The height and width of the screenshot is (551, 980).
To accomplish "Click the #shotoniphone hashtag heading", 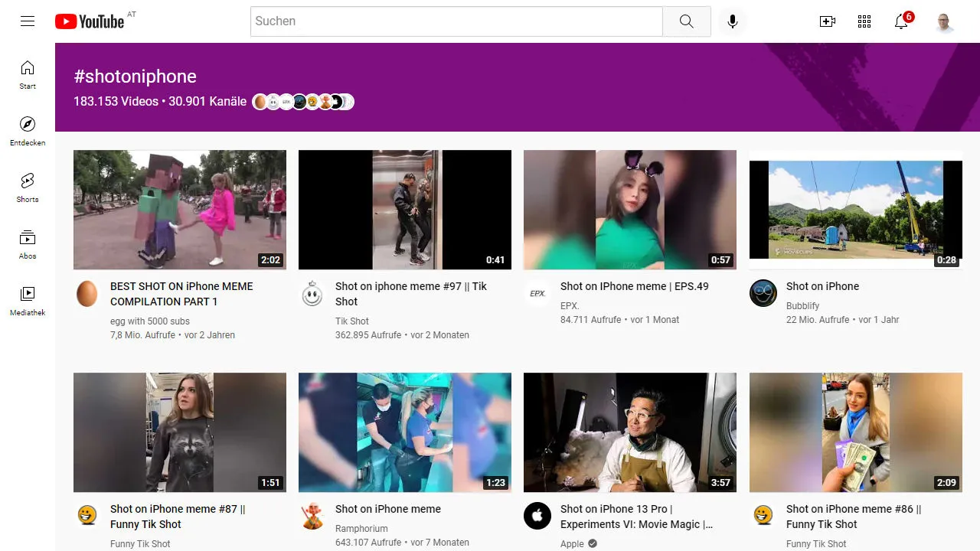I will [135, 77].
